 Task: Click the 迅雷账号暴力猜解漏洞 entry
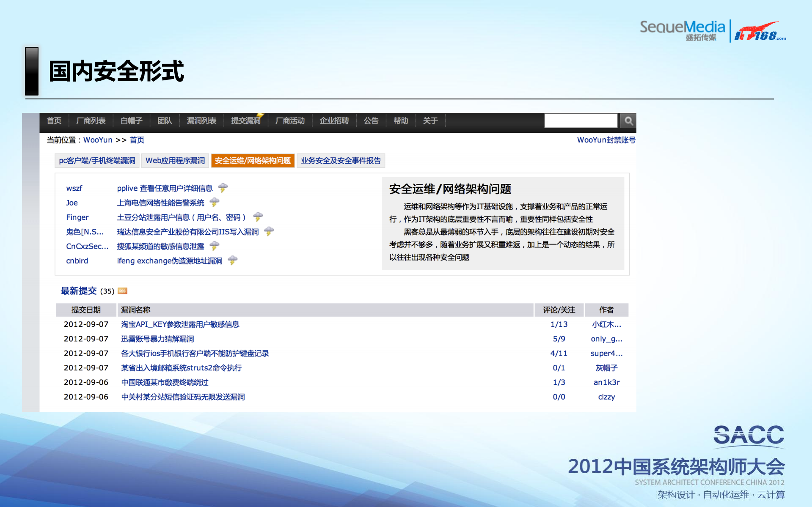pyautogui.click(x=157, y=339)
